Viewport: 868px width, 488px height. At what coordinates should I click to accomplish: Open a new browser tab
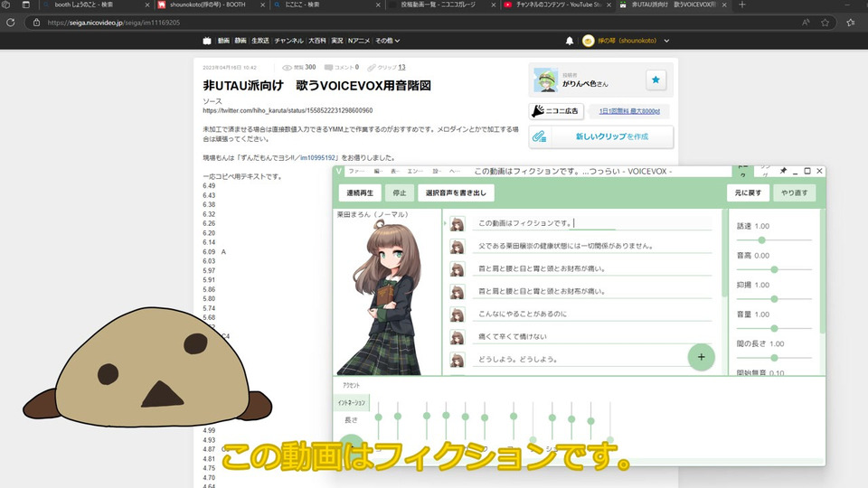pos(742,5)
